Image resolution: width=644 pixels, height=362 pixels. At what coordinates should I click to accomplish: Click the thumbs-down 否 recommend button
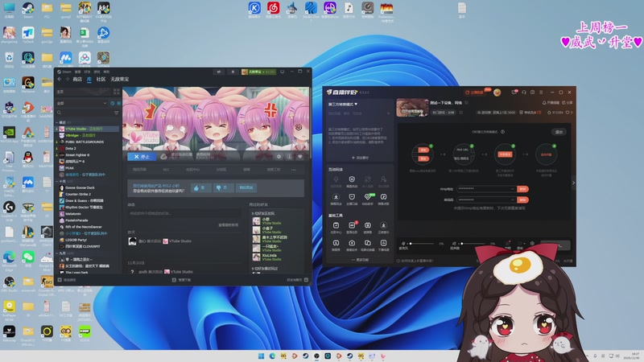[224, 187]
